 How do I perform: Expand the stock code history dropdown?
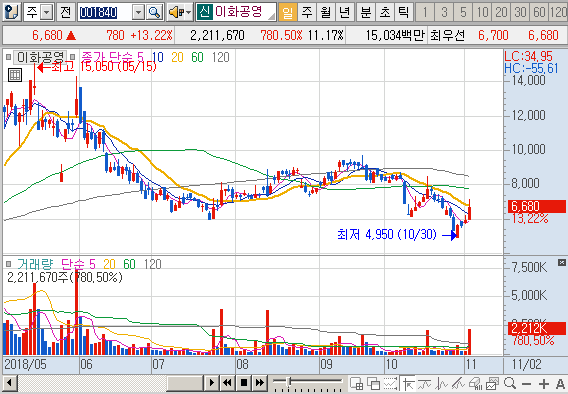point(138,13)
